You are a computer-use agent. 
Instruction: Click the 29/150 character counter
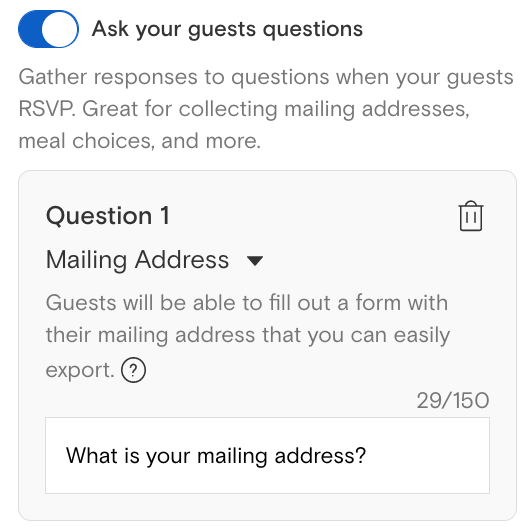tap(453, 401)
